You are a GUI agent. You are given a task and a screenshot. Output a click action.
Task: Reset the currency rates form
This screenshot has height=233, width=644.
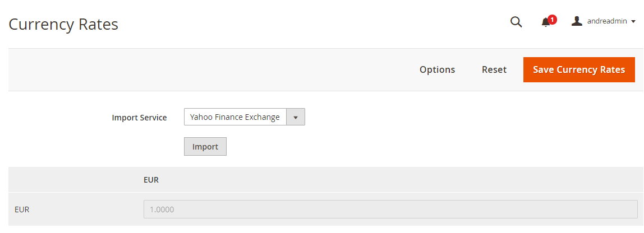494,70
